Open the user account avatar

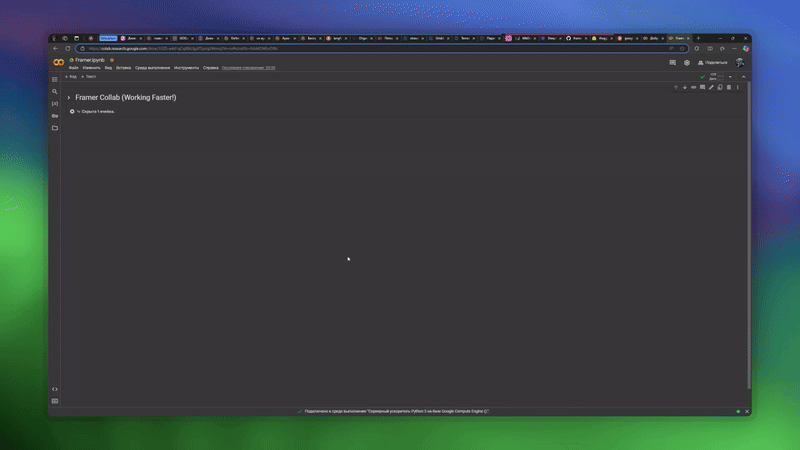(740, 62)
